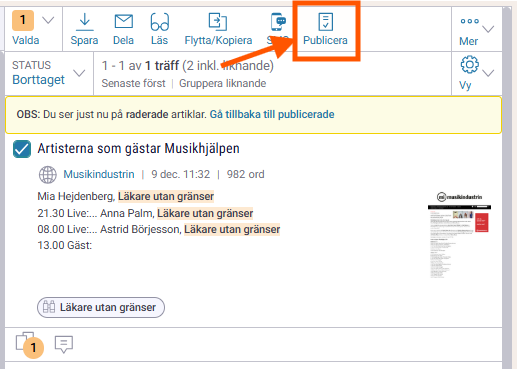Viewport: 517px width, 369px height.
Task: Open the Läs glasses icon
Action: [x=160, y=22]
